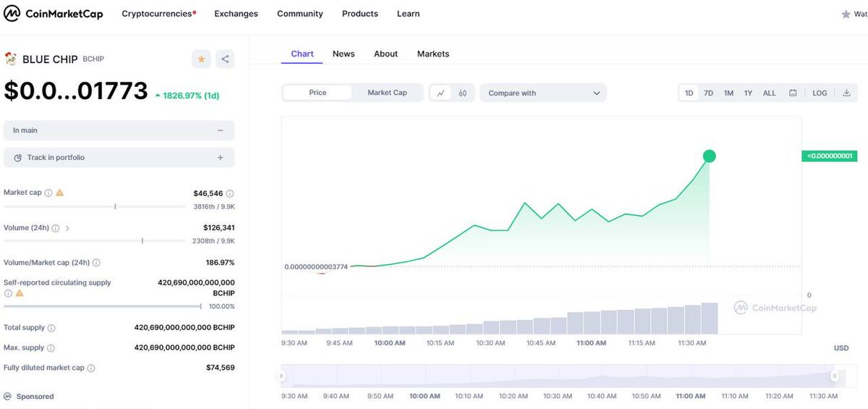The height and width of the screenshot is (409, 868).
Task: Switch to candlestick chart view icon
Action: click(x=462, y=93)
